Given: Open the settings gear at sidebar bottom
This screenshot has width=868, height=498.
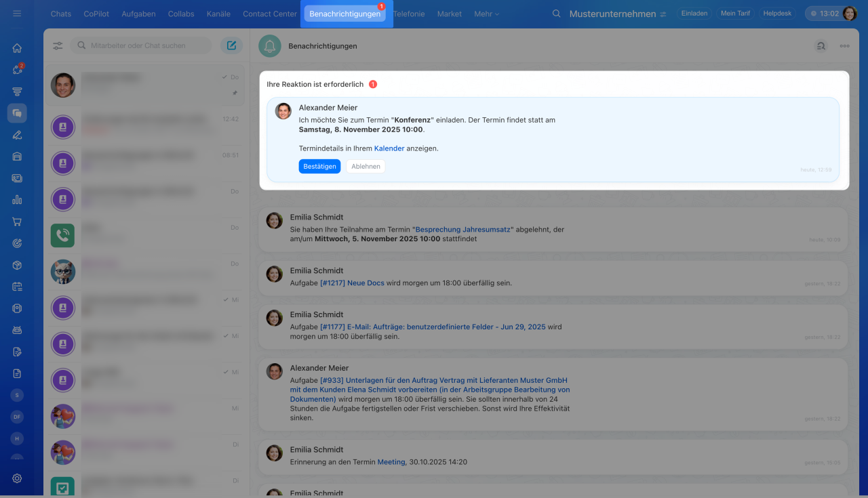Looking at the screenshot, I should 17,478.
